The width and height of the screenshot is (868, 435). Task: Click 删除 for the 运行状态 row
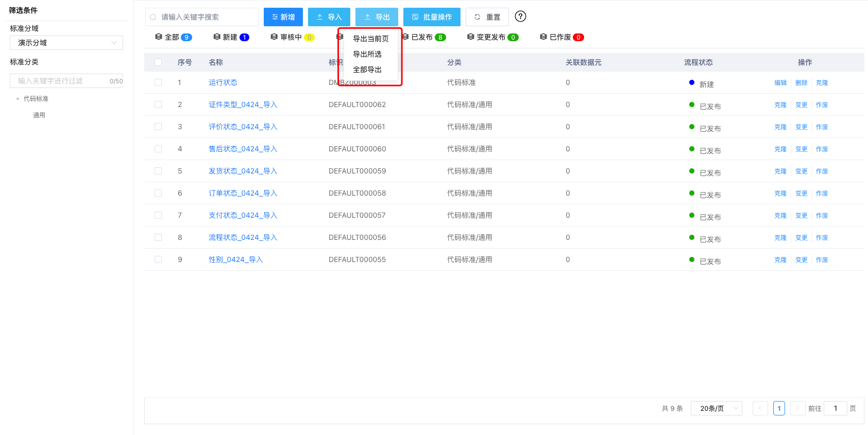click(801, 83)
